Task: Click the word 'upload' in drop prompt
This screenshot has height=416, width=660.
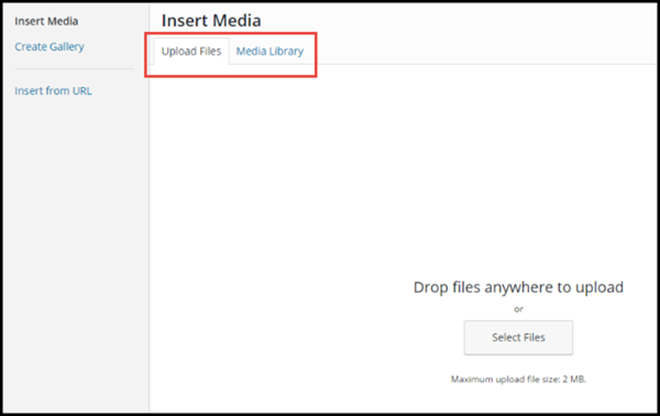Action: coord(598,287)
